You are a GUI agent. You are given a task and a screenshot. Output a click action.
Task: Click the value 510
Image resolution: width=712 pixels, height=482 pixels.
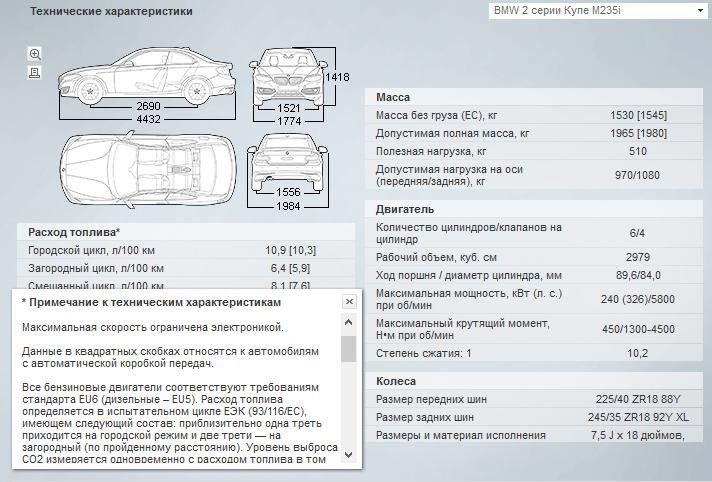pyautogui.click(x=638, y=151)
